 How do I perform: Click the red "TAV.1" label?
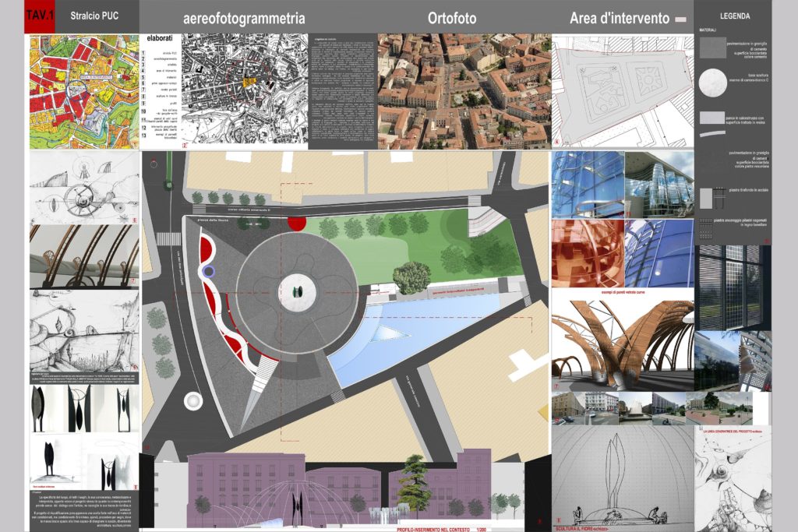pyautogui.click(x=39, y=16)
